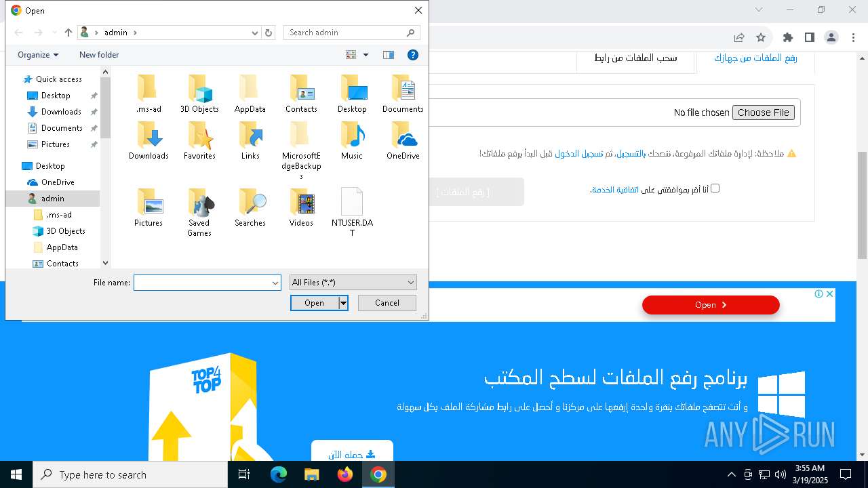868x488 pixels.
Task: Switch to the 'رفع الملفات من جهازك' tab
Action: pos(755,58)
